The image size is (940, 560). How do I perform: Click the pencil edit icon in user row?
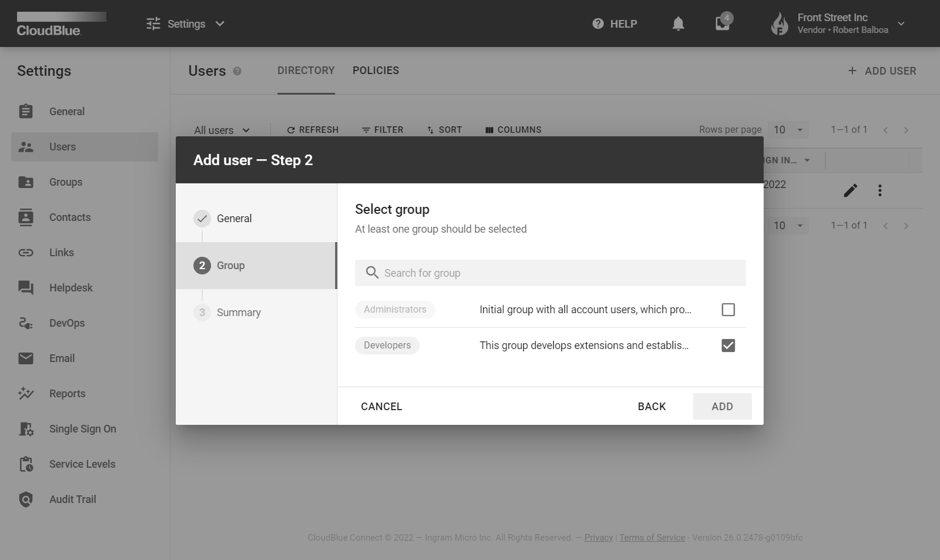(850, 190)
